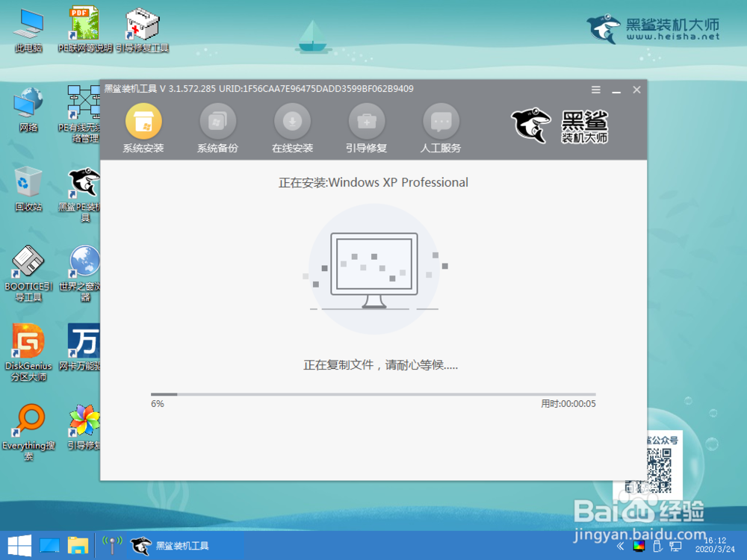
Task: Select the 系统安装 tab icon
Action: click(142, 121)
